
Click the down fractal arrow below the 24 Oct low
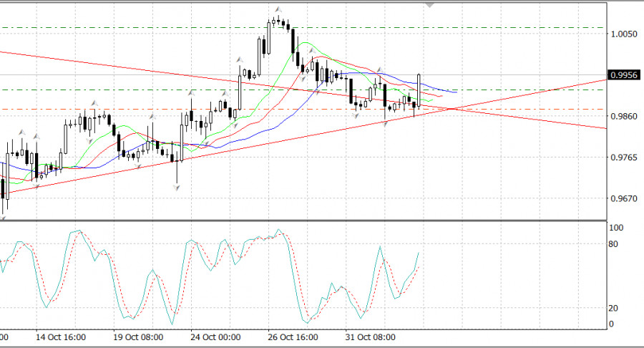(176, 188)
